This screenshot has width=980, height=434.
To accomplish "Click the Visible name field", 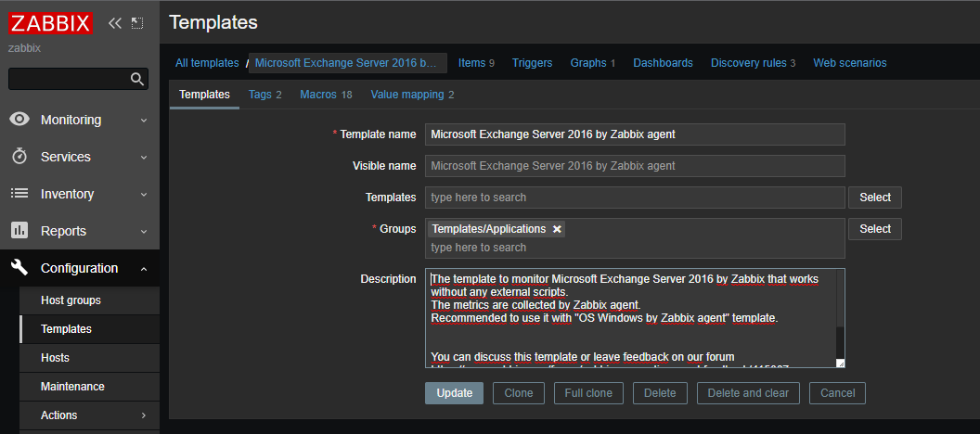I will point(635,166).
